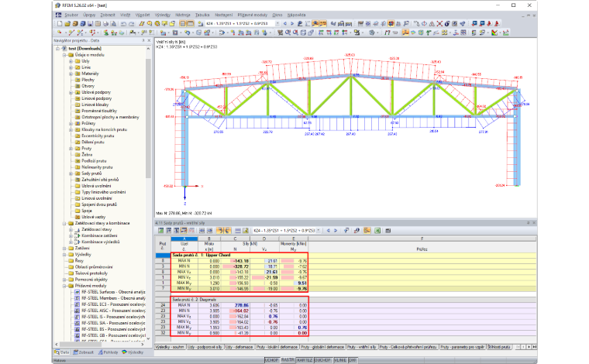Click the UCHOP status bar button

271,360
